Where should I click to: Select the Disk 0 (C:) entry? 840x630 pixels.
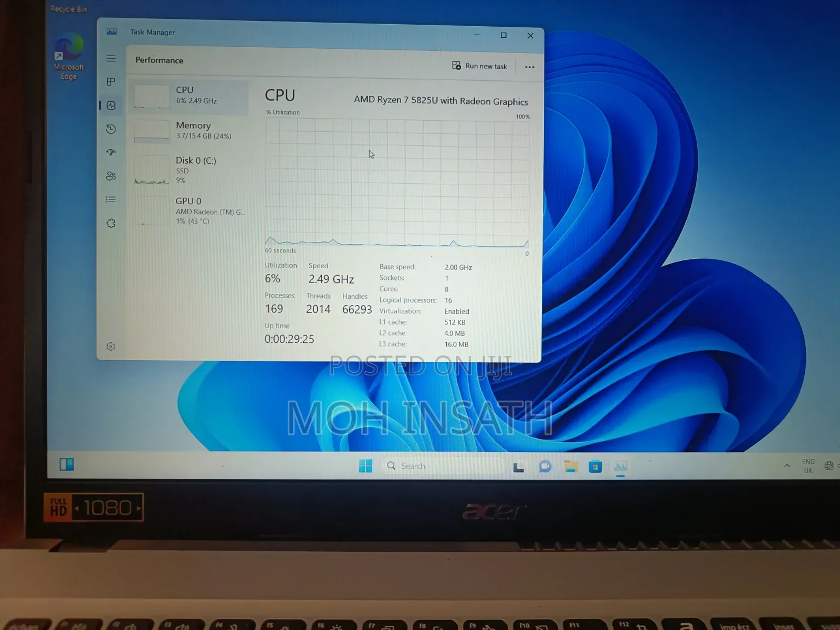189,170
